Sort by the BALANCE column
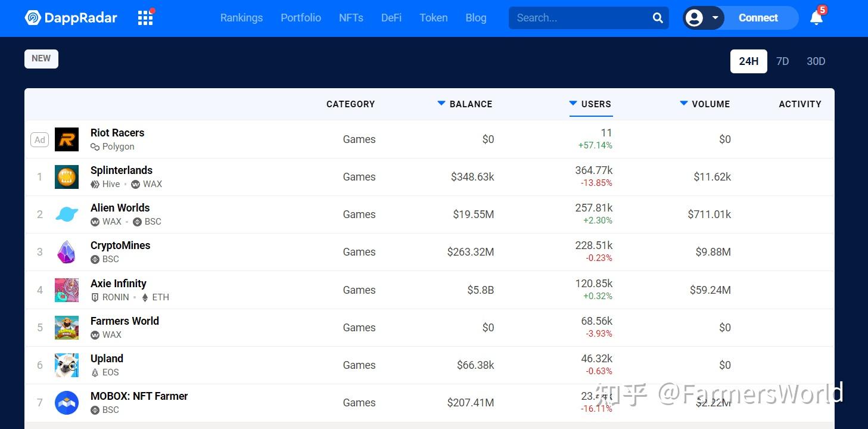Image resolution: width=868 pixels, height=429 pixels. (465, 104)
